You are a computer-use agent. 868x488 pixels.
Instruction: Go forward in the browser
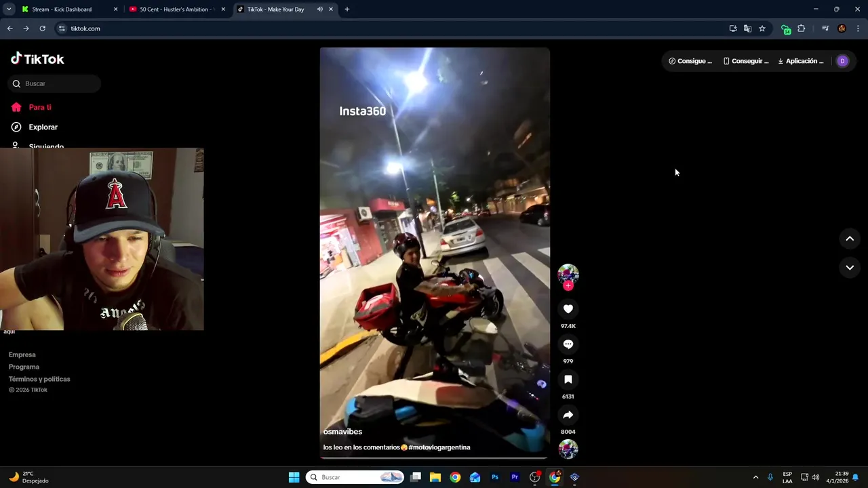point(26,28)
